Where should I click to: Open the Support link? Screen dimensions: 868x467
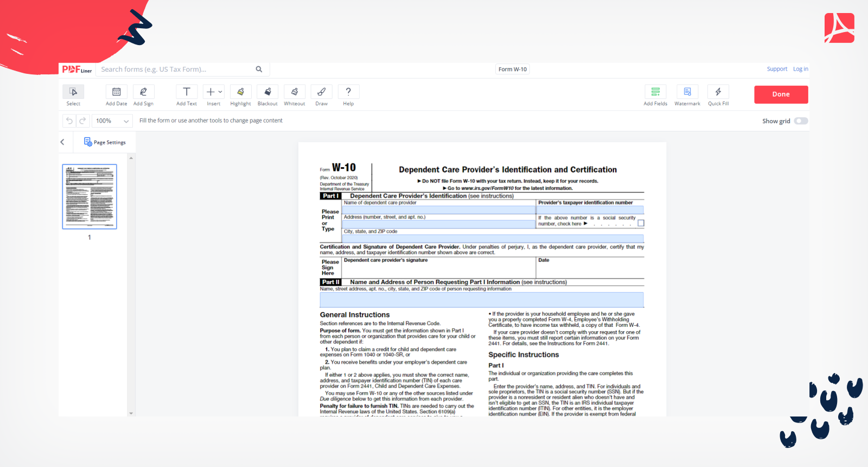[777, 69]
